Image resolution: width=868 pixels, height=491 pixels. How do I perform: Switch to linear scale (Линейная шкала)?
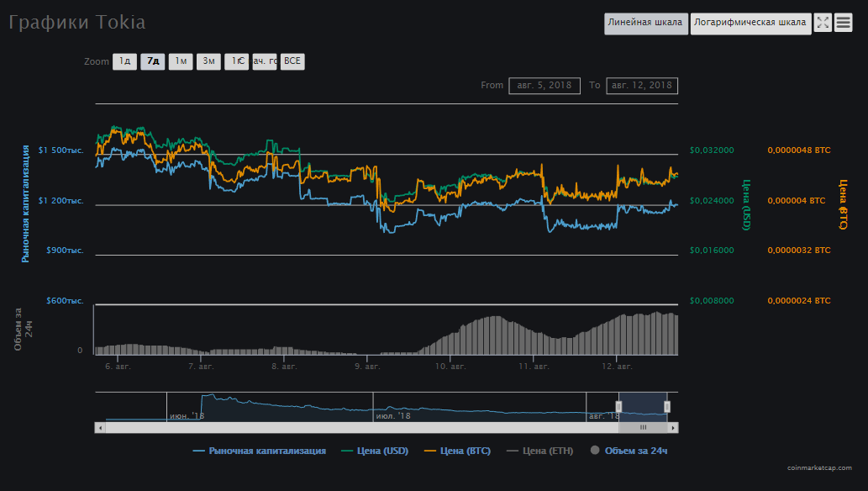646,24
